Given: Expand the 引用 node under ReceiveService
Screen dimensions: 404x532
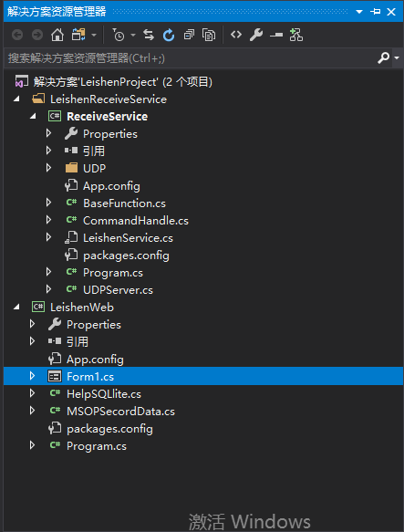Looking at the screenshot, I should pos(49,151).
